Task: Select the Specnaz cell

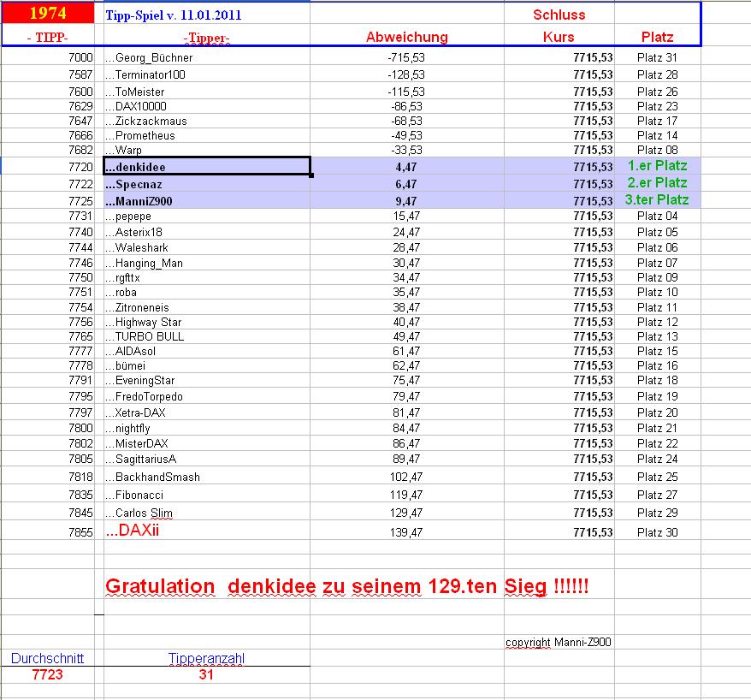Action: coord(207,184)
